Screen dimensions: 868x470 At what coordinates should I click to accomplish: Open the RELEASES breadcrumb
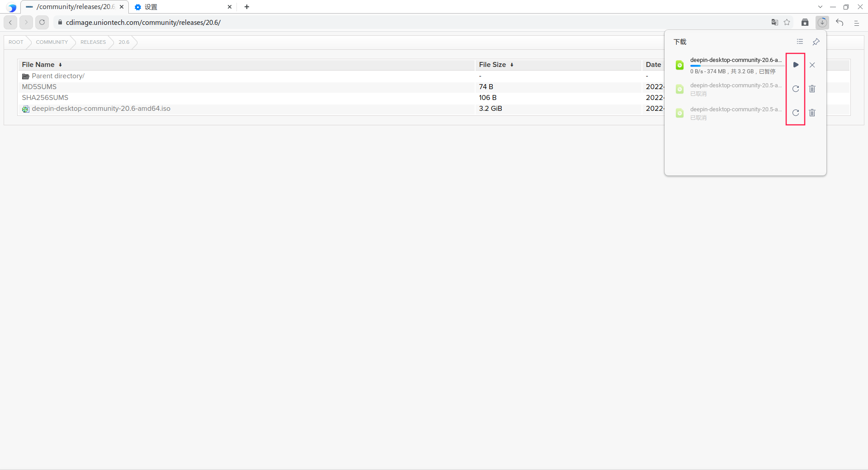(x=93, y=42)
